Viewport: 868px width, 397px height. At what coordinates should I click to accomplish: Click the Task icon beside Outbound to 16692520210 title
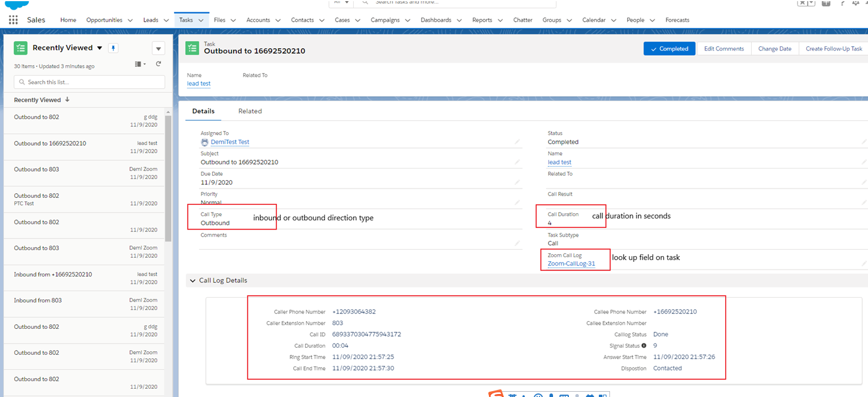coord(192,48)
